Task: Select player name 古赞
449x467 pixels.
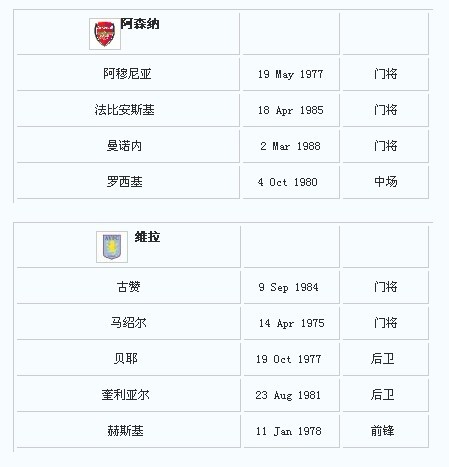Action: pyautogui.click(x=129, y=287)
